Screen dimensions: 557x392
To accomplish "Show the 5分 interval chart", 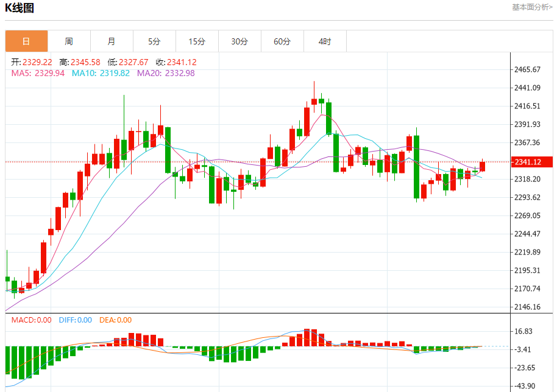I will pyautogui.click(x=154, y=41).
